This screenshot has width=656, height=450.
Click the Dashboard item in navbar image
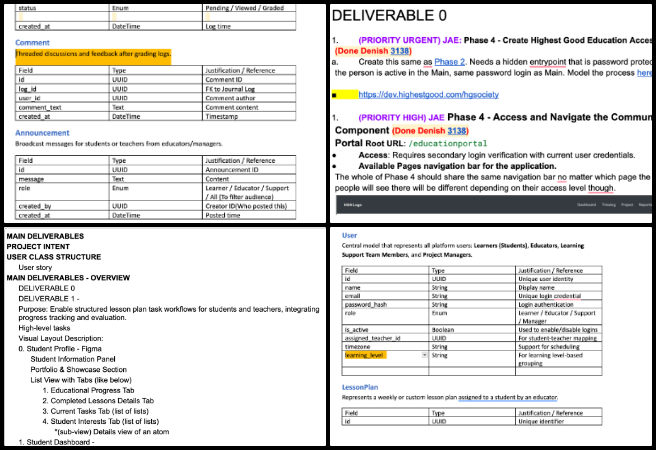point(586,205)
